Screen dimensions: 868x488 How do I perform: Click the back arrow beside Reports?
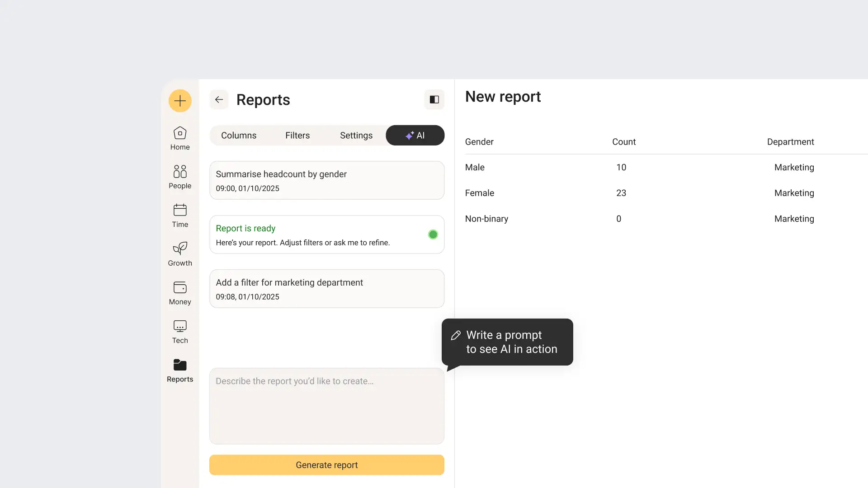[219, 99]
